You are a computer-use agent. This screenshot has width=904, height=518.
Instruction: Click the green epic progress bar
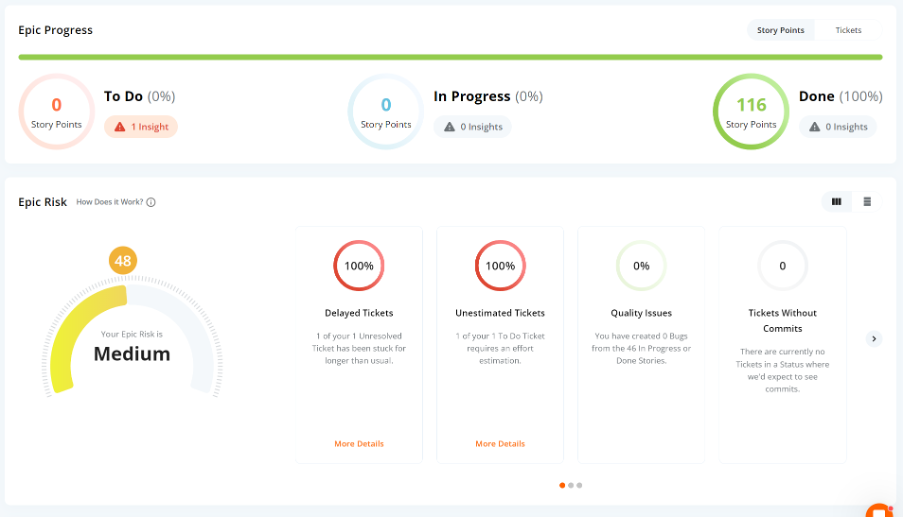pos(450,57)
